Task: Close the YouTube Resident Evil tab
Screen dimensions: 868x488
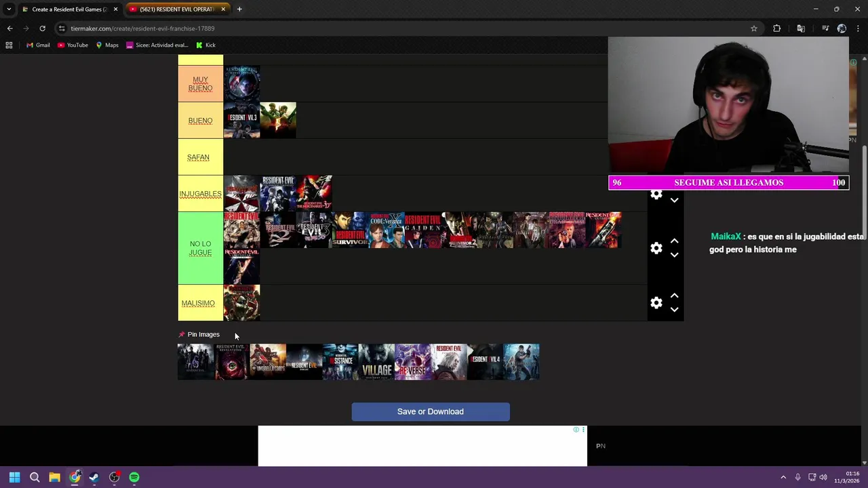Action: click(223, 9)
